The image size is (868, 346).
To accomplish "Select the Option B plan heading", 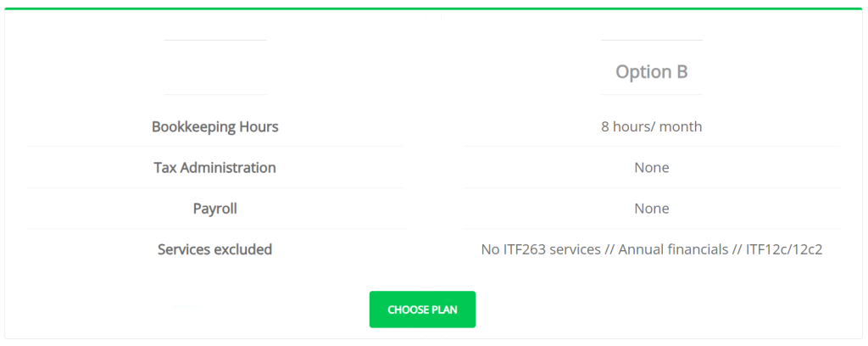I will [651, 72].
